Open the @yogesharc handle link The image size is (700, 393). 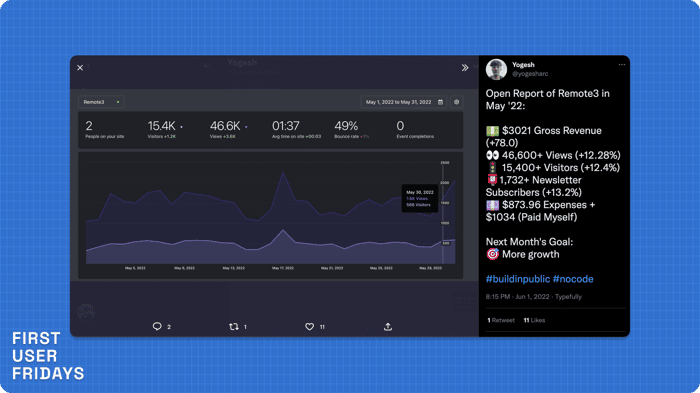530,74
